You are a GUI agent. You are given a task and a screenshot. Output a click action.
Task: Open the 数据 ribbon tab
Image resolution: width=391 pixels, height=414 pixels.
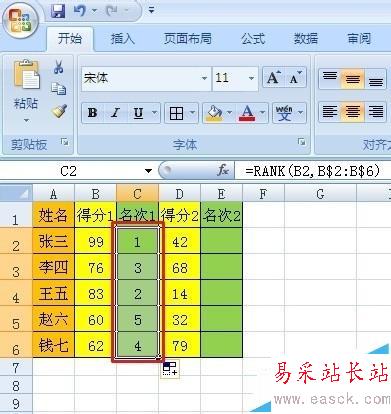(306, 39)
